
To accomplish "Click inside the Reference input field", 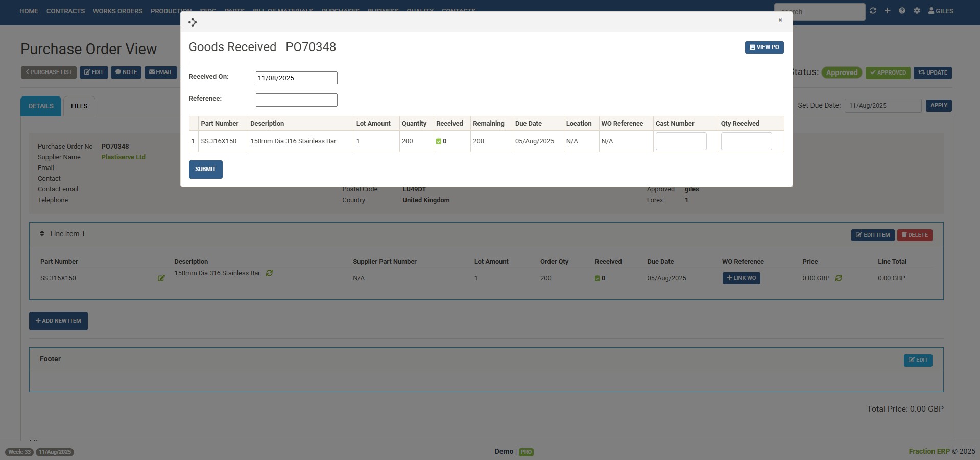I will [x=296, y=100].
